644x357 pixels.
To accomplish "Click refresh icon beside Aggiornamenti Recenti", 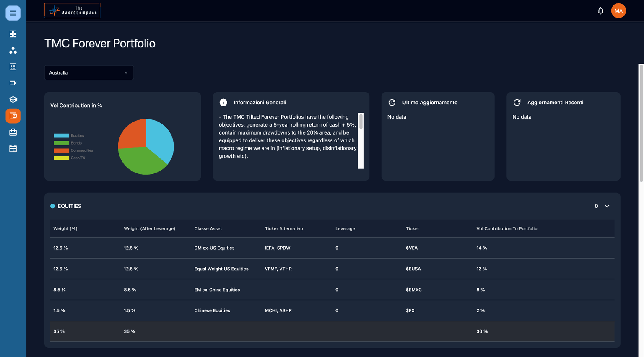I will 517,103.
